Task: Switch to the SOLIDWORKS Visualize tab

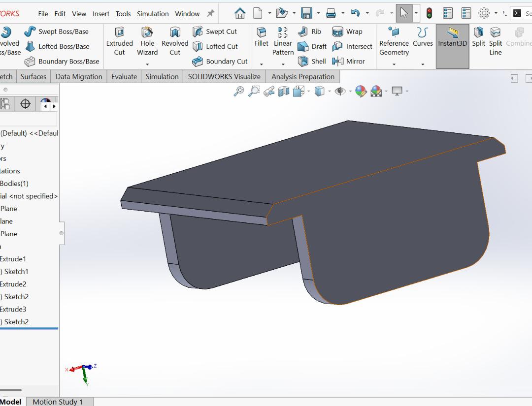Action: click(224, 77)
